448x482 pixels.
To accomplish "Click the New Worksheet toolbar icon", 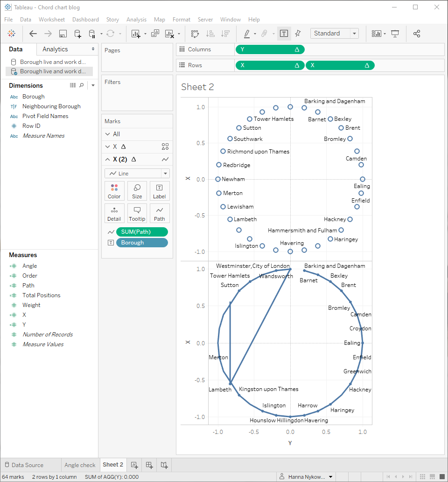I will click(136, 34).
